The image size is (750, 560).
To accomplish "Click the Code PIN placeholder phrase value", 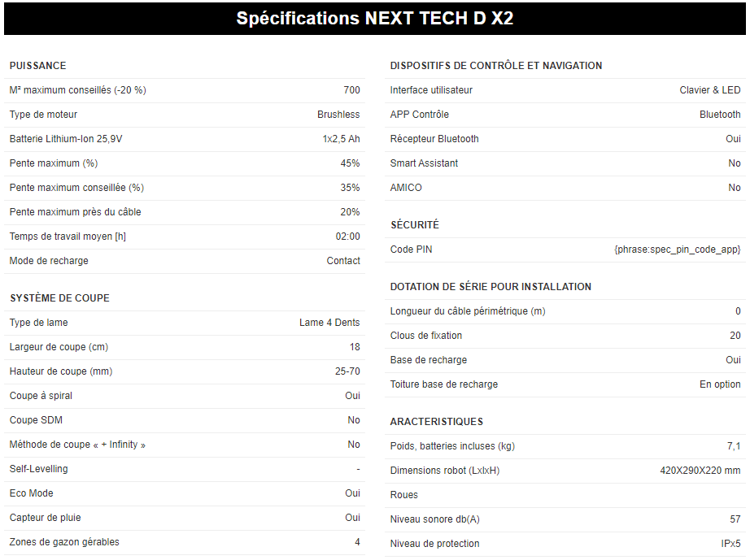I will [678, 250].
